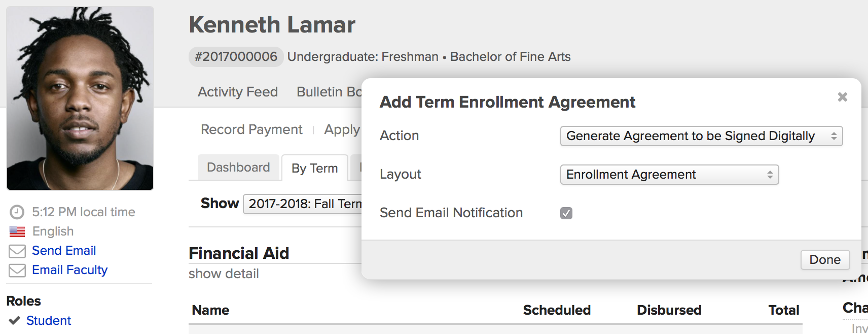868x334 pixels.
Task: Close the Add Term Enrollment Agreement dialog
Action: [x=842, y=97]
